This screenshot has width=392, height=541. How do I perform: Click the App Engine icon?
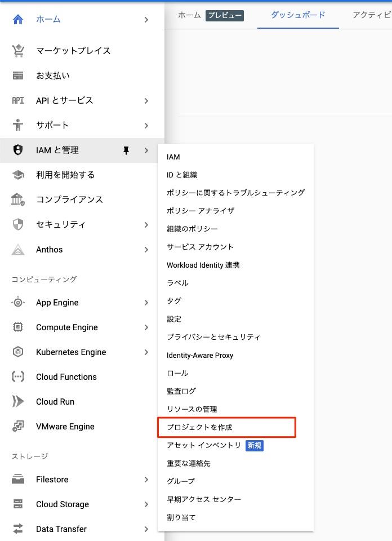coord(18,303)
